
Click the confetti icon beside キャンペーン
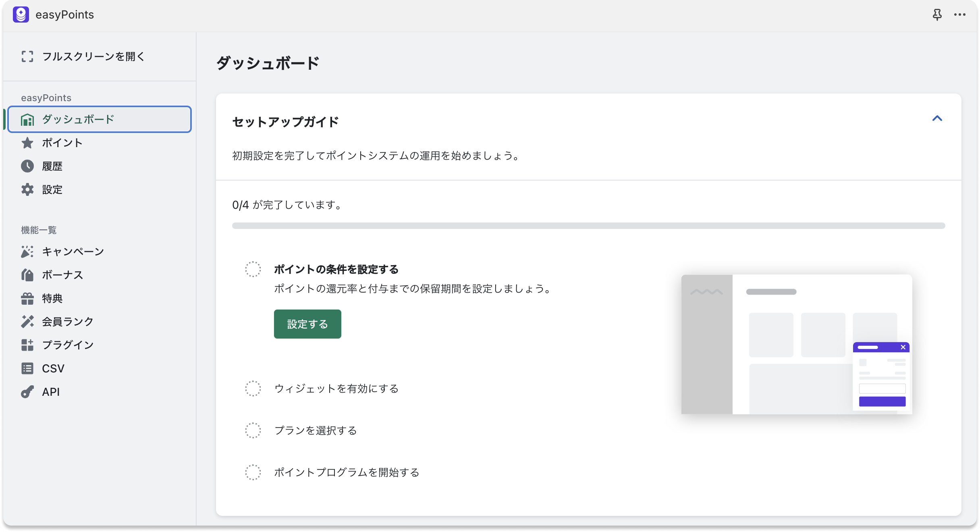click(x=27, y=251)
